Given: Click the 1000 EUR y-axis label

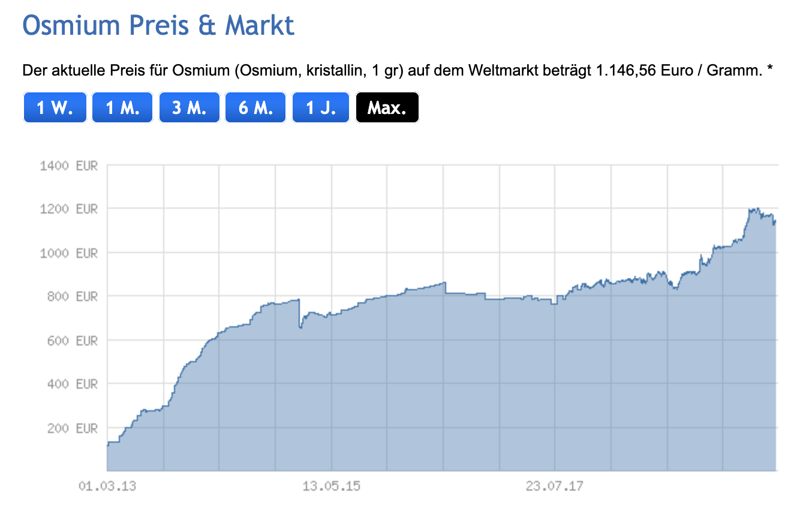Looking at the screenshot, I should tap(68, 253).
